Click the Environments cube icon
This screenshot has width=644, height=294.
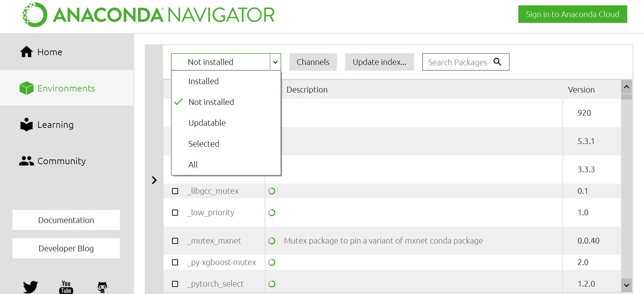[x=27, y=88]
